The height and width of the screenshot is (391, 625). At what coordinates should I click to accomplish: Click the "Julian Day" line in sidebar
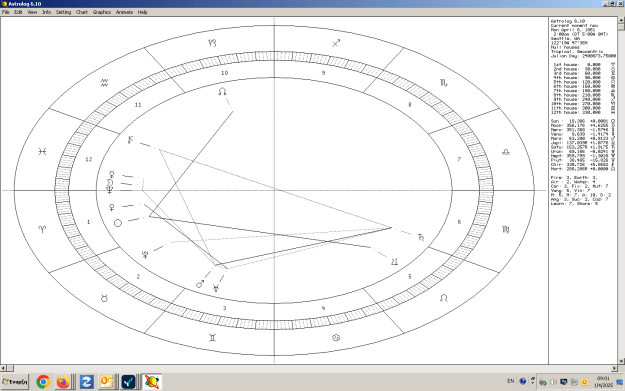[x=583, y=56]
